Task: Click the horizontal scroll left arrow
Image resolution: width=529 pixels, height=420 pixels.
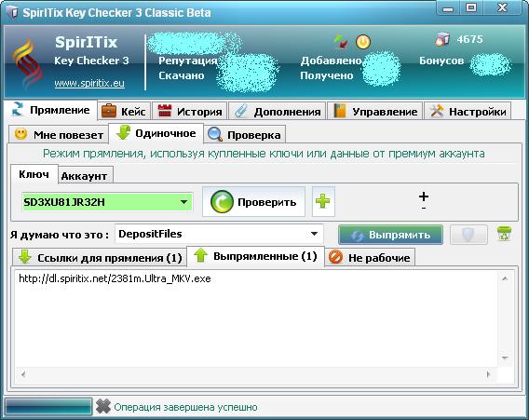Action: [23, 374]
